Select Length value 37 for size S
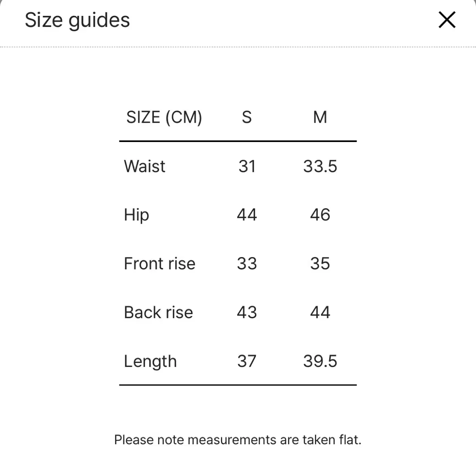This screenshot has width=476, height=476. coord(247,361)
